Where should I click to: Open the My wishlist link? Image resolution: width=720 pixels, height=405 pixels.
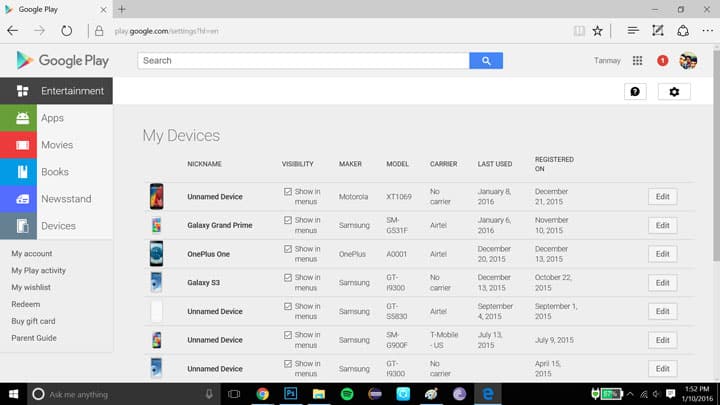coord(31,287)
